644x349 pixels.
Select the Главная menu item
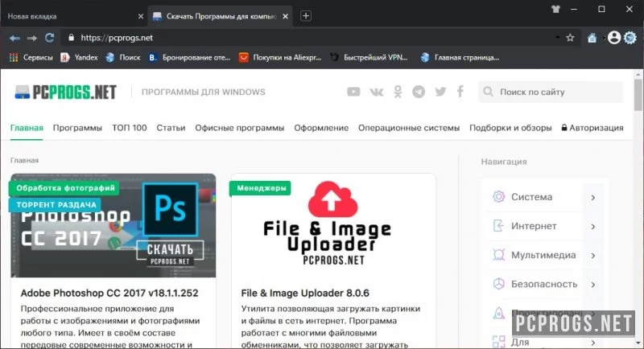coord(27,128)
